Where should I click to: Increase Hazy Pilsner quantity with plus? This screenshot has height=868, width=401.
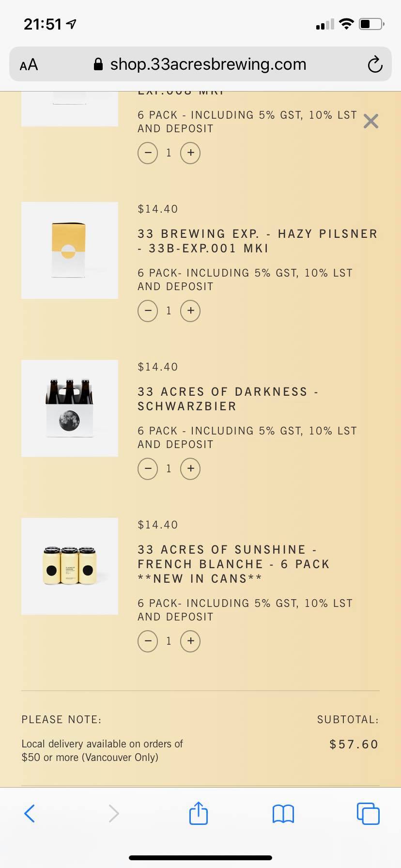[x=190, y=310]
